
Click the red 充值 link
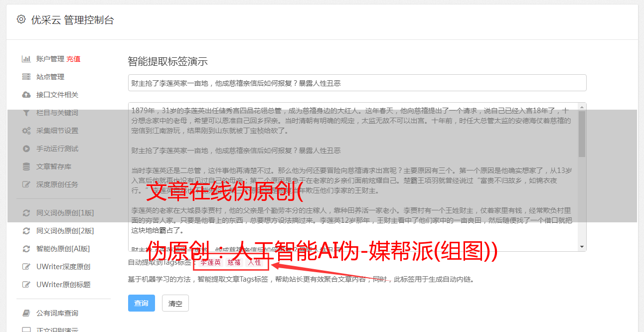[73, 59]
